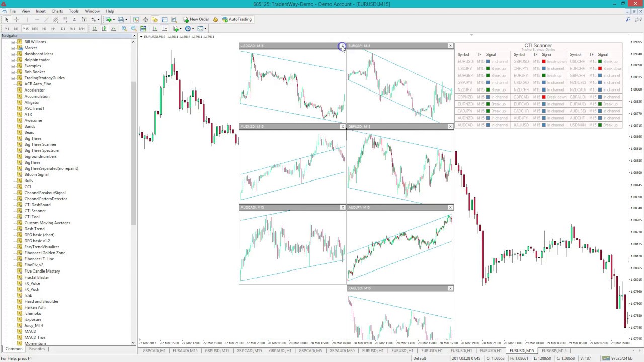Switch chart to bar chart mode

[x=94, y=29]
